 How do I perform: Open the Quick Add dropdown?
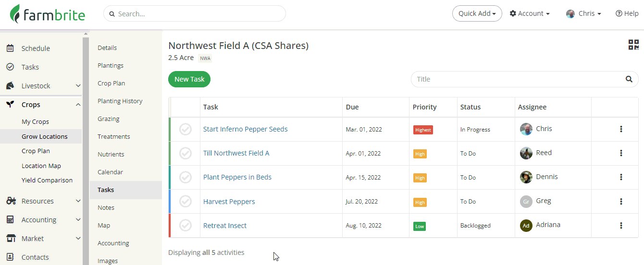point(477,13)
